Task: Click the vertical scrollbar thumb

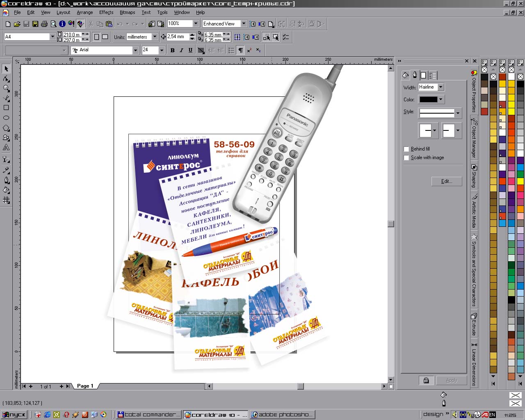Action: coord(391,224)
